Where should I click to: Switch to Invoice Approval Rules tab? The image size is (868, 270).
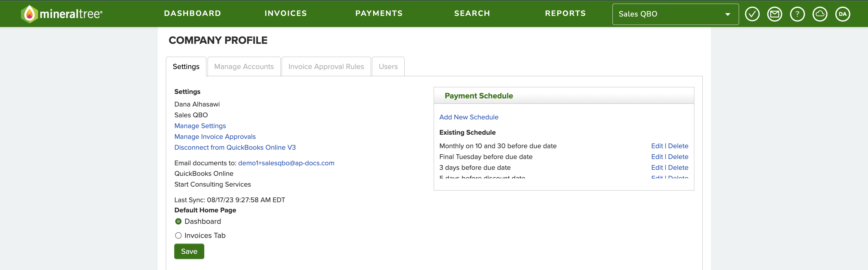(326, 67)
